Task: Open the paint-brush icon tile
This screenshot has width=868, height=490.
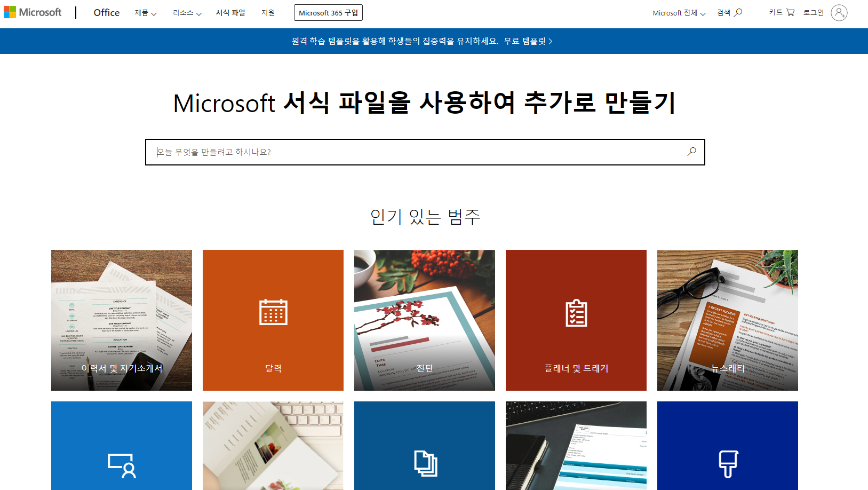Action: (728, 446)
